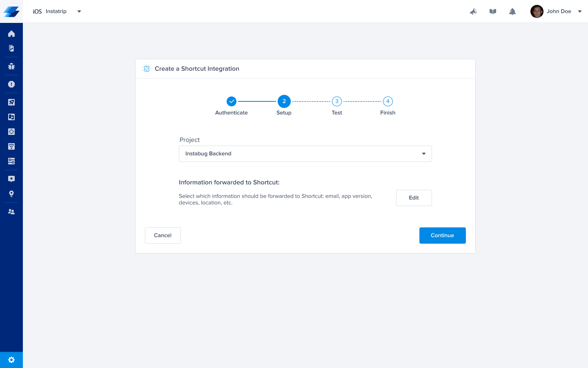Open the lightbulb feature requests icon
Image resolution: width=588 pixels, height=368 pixels.
(11, 194)
